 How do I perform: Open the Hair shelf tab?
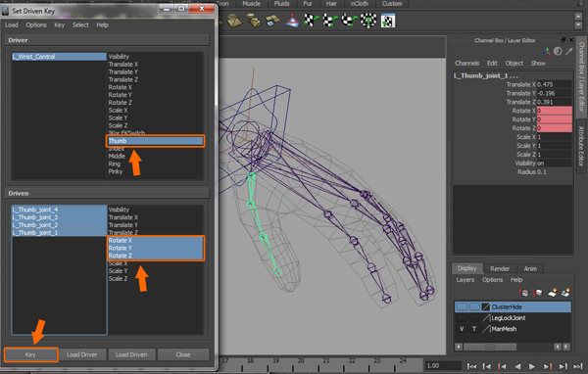click(331, 4)
